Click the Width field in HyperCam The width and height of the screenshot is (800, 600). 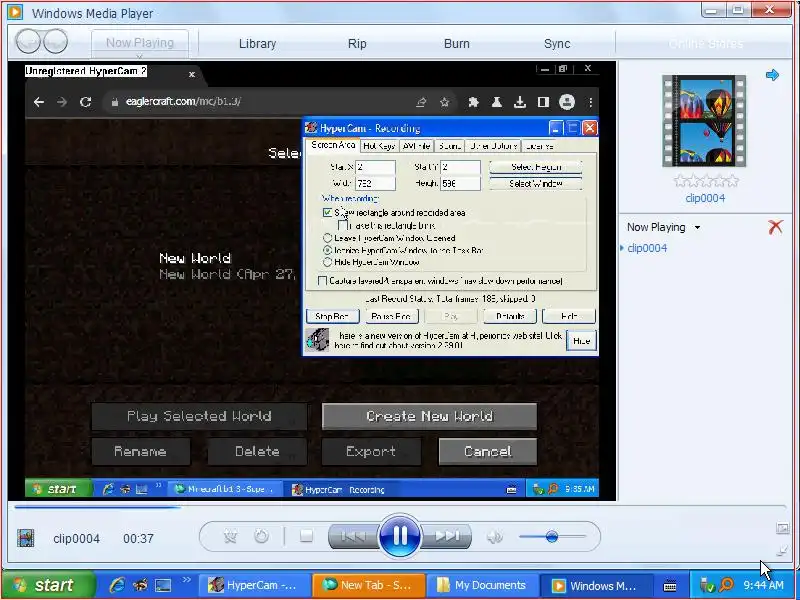(375, 184)
